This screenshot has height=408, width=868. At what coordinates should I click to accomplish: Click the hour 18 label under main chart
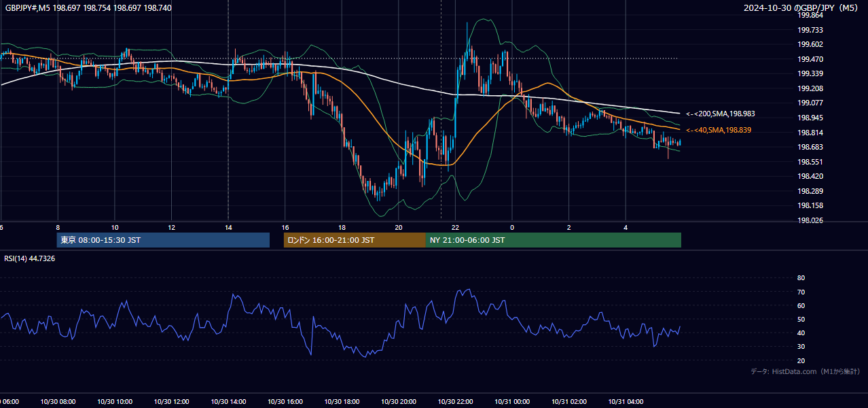342,227
